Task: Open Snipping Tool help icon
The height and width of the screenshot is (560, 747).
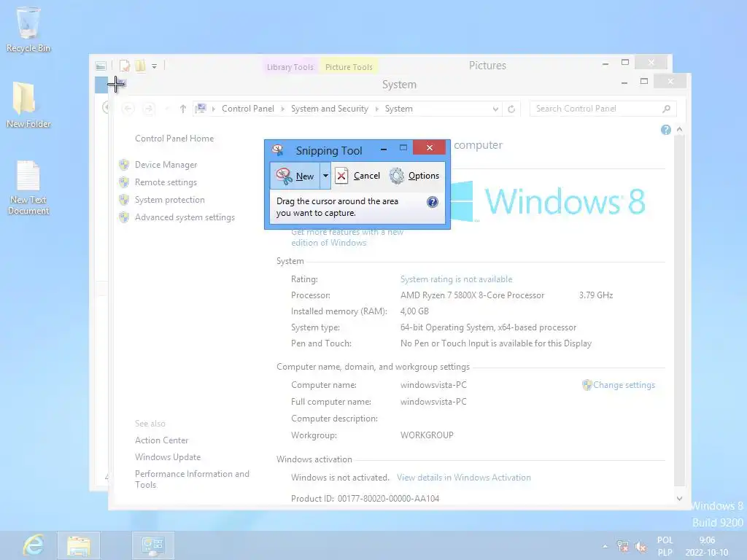Action: [432, 203]
